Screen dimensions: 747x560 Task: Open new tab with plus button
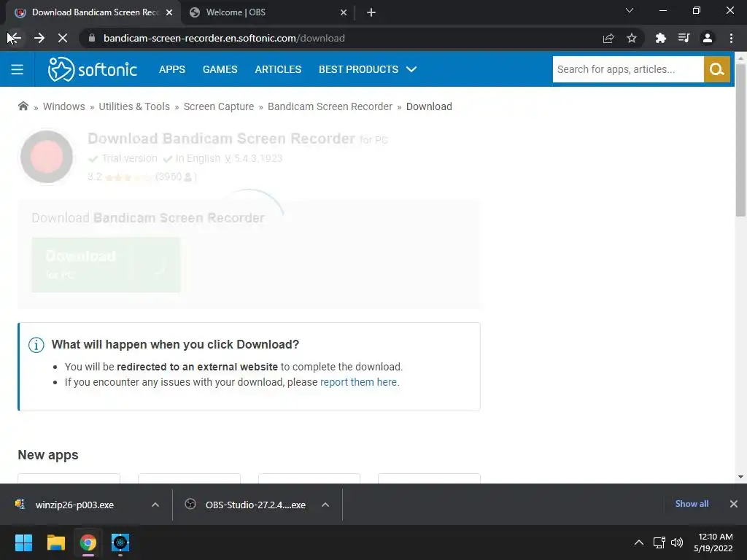tap(371, 12)
